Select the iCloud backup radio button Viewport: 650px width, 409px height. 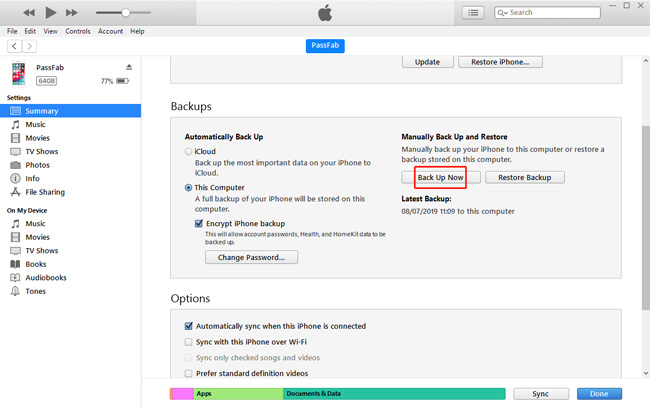pos(189,152)
